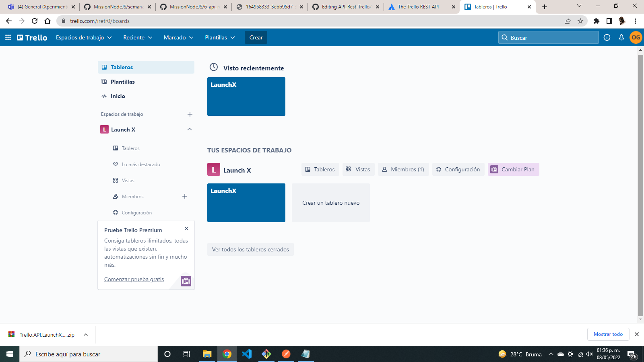
Task: Open the notifications bell
Action: click(x=621, y=37)
